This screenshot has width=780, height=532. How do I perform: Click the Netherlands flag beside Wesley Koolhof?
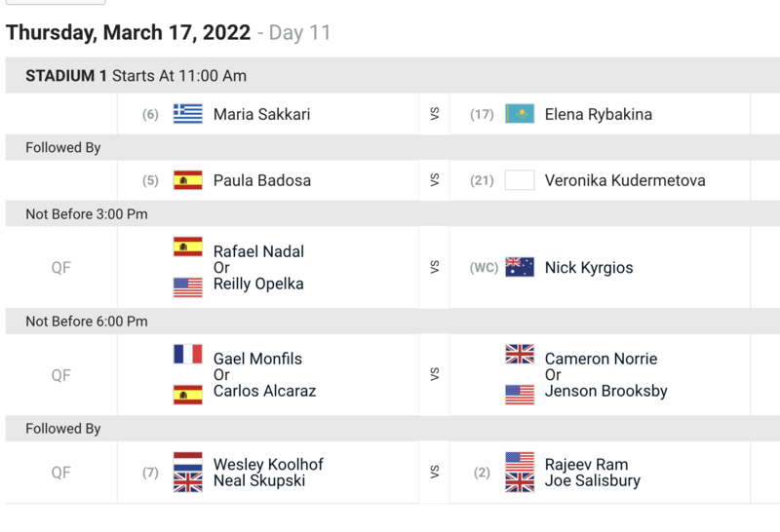click(188, 460)
